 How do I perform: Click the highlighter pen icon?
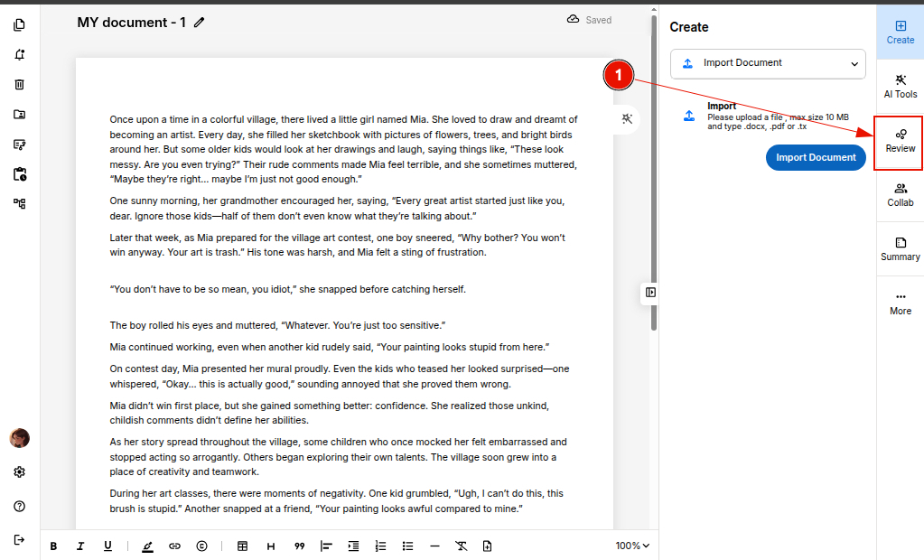pos(147,546)
